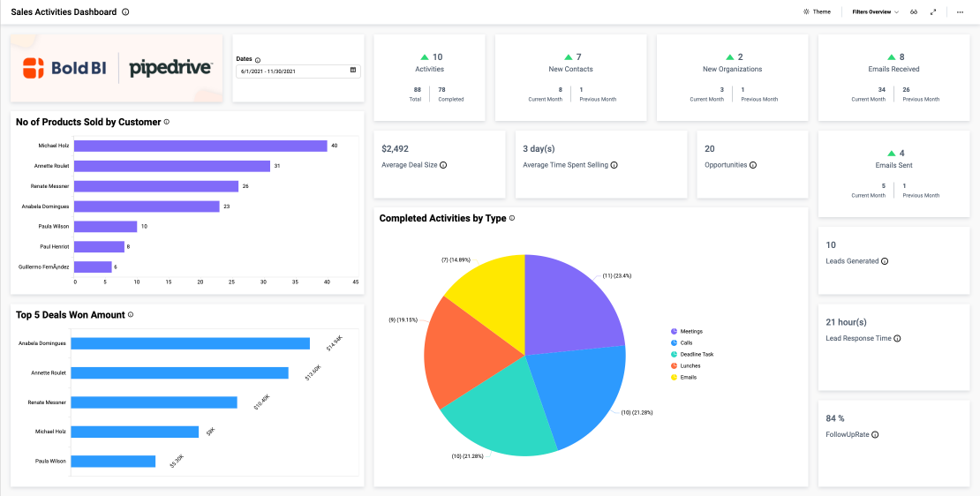The width and height of the screenshot is (980, 496).
Task: Click the Bold BI Pipedrive logo banner
Action: coord(117,68)
